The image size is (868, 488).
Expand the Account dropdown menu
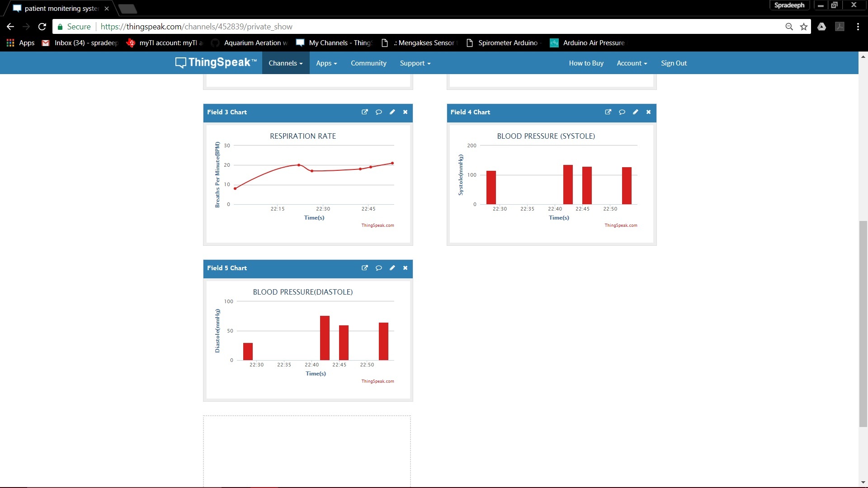[x=632, y=63]
